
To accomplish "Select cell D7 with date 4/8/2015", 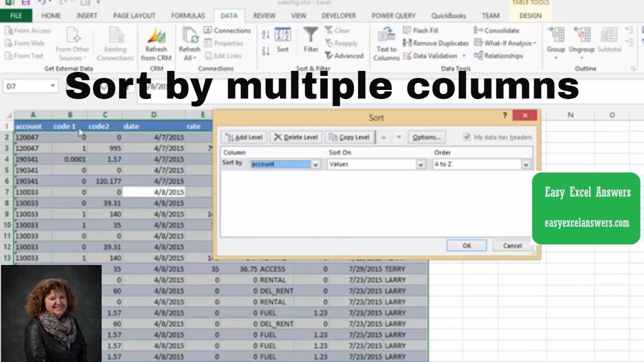I will (x=153, y=192).
